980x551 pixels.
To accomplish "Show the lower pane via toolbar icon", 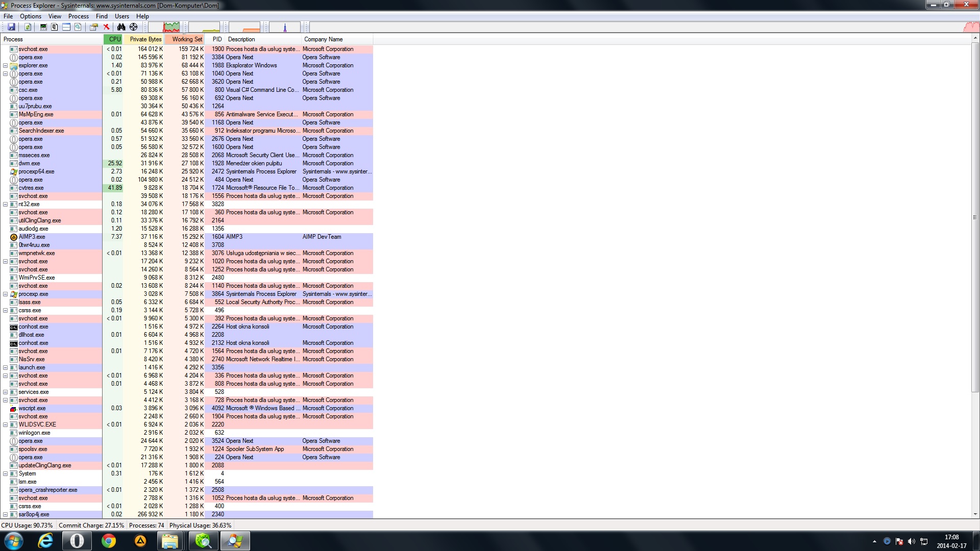I will [66, 27].
